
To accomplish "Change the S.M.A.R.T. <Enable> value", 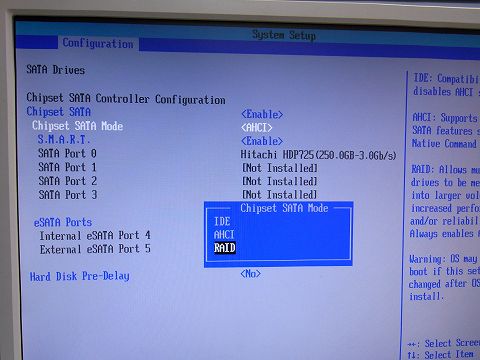I will coord(262,141).
